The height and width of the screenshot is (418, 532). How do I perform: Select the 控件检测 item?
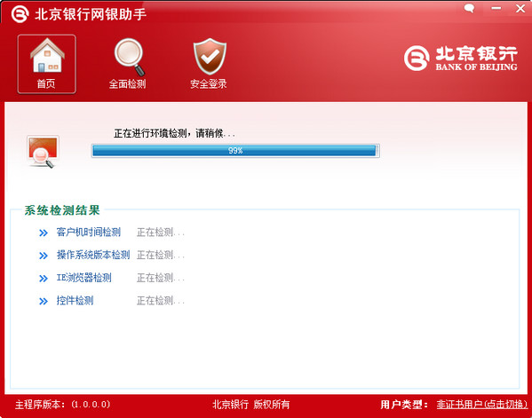point(75,300)
